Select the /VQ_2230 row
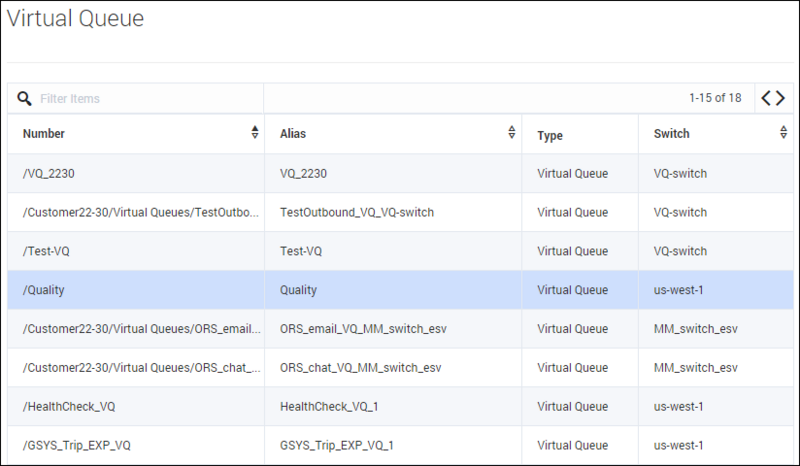Image resolution: width=800 pixels, height=466 pixels. (x=401, y=174)
